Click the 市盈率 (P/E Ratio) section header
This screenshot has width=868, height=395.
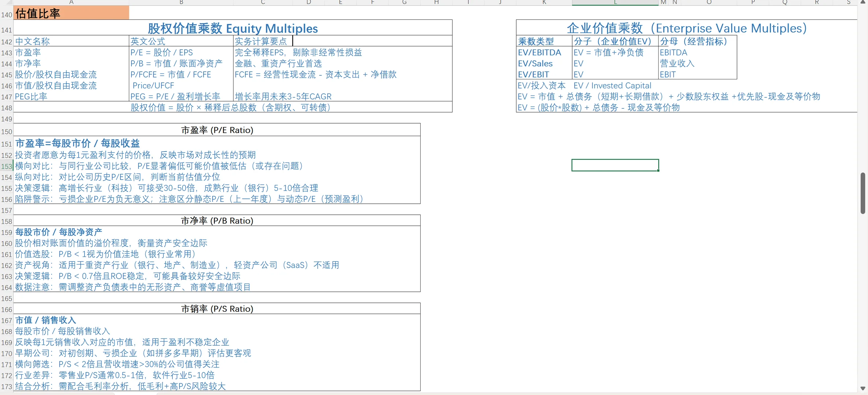(217, 130)
